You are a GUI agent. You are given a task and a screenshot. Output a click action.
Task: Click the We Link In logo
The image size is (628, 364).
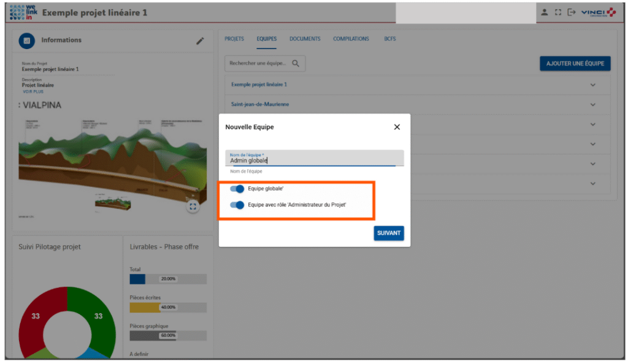click(24, 12)
